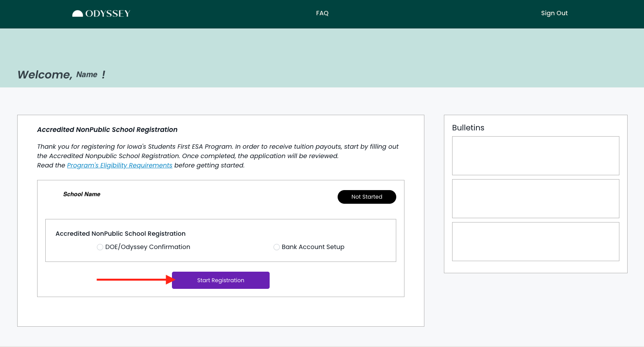Image resolution: width=644 pixels, height=347 pixels.
Task: Click the Not Started status badge
Action: (x=367, y=197)
